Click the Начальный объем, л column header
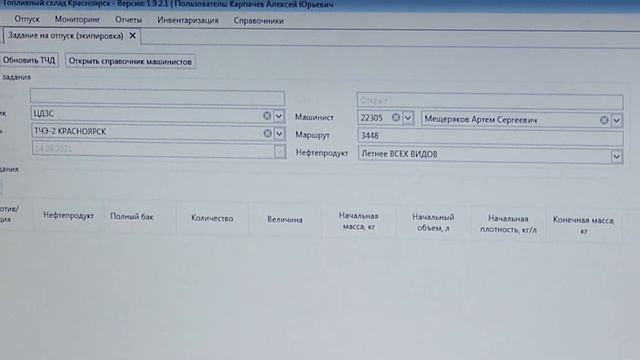Image resolution: width=640 pixels, height=360 pixels. click(x=433, y=222)
